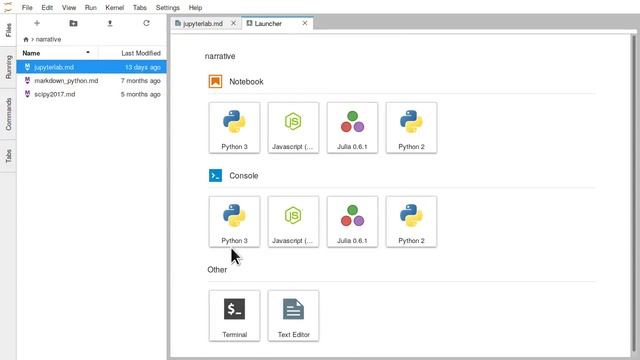This screenshot has height=360, width=640.
Task: Open the Help menu
Action: (195, 7)
